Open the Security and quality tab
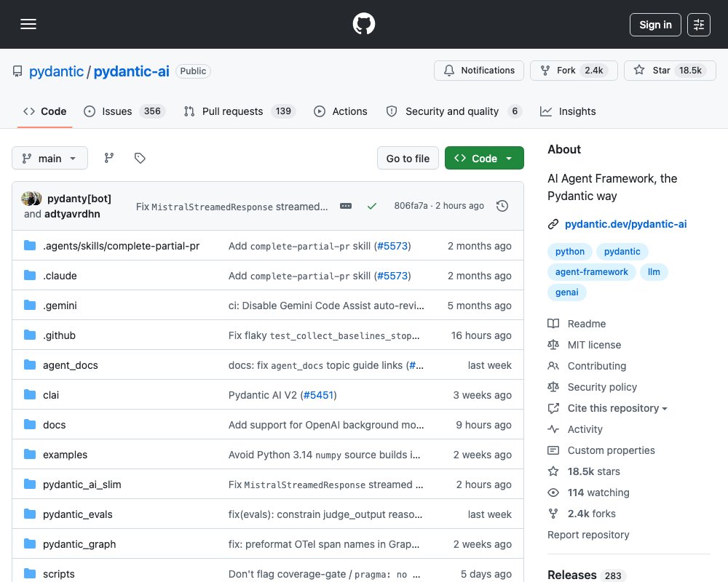The height and width of the screenshot is (582, 728). click(454, 111)
